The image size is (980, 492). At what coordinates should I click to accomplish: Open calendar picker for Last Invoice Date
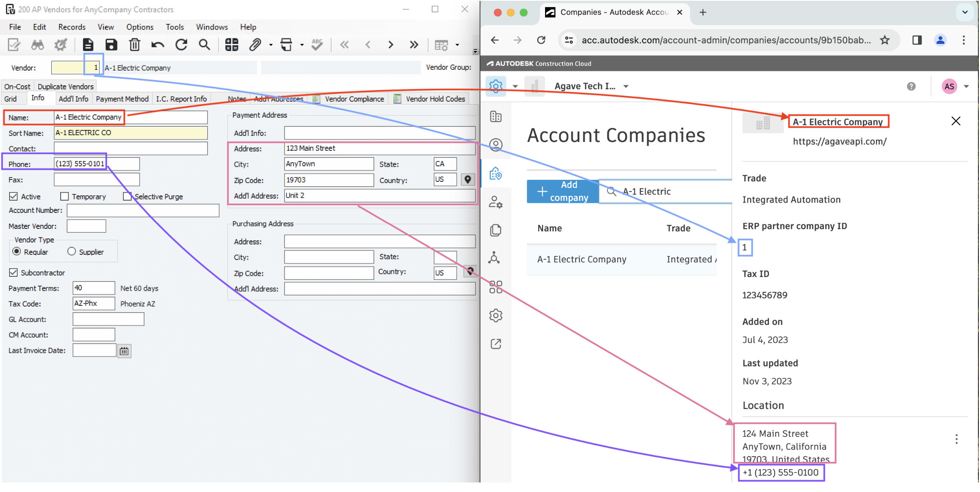pos(124,351)
